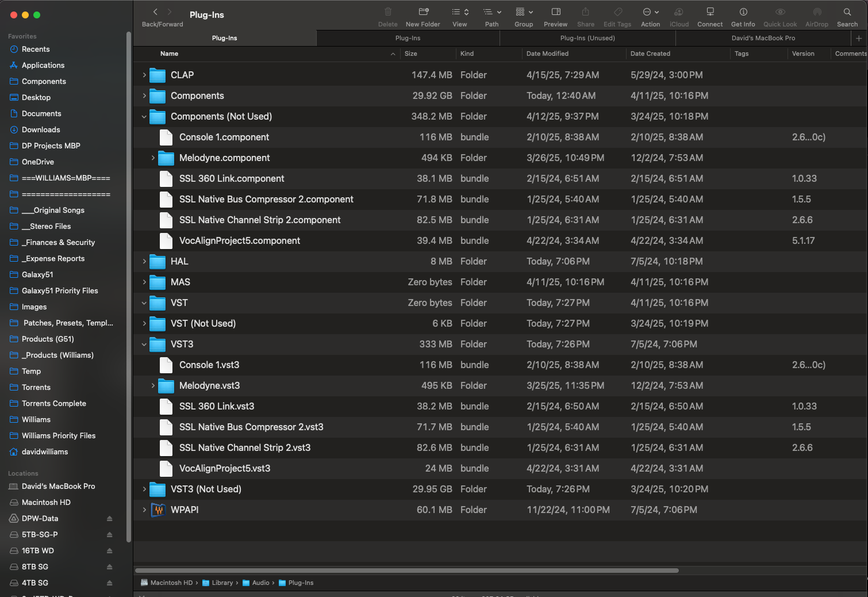Viewport: 868px width, 597px height.
Task: Open the Path toolbar menu
Action: point(492,12)
